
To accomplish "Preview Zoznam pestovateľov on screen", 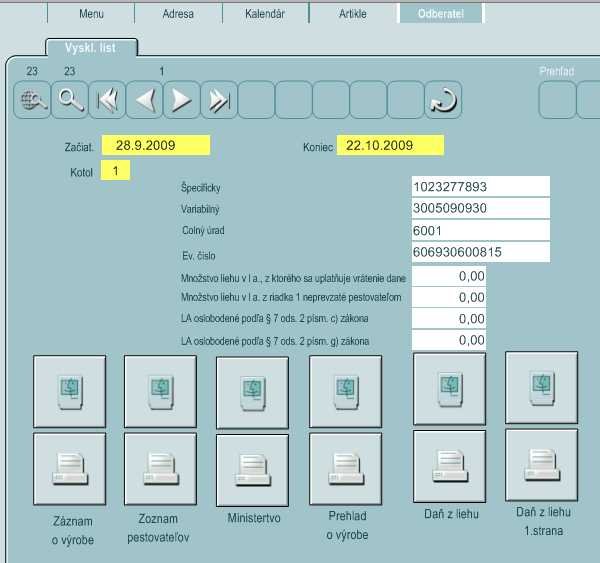I will coord(160,391).
